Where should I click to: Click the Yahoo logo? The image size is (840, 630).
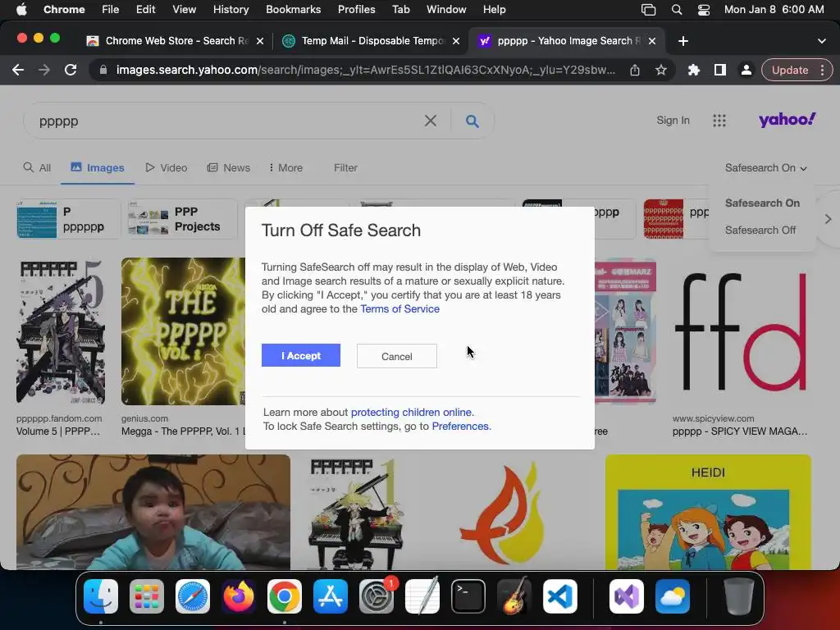787,120
